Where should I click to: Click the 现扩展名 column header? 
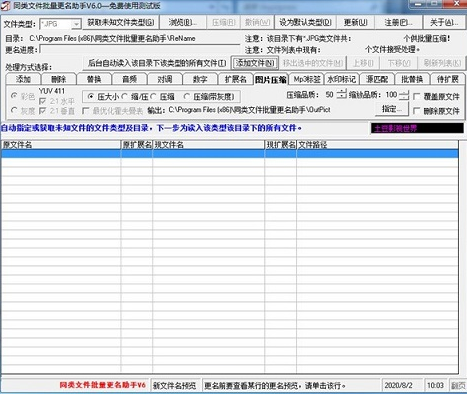(x=281, y=145)
